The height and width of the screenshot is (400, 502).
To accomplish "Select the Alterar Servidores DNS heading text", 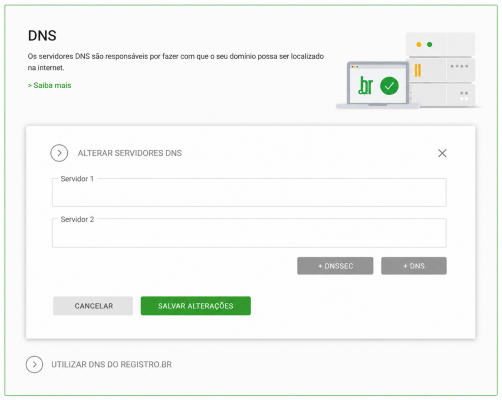I will tap(130, 153).
